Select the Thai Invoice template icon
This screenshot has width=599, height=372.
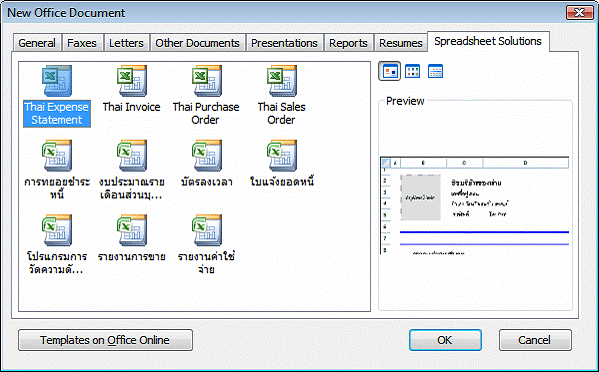131,81
